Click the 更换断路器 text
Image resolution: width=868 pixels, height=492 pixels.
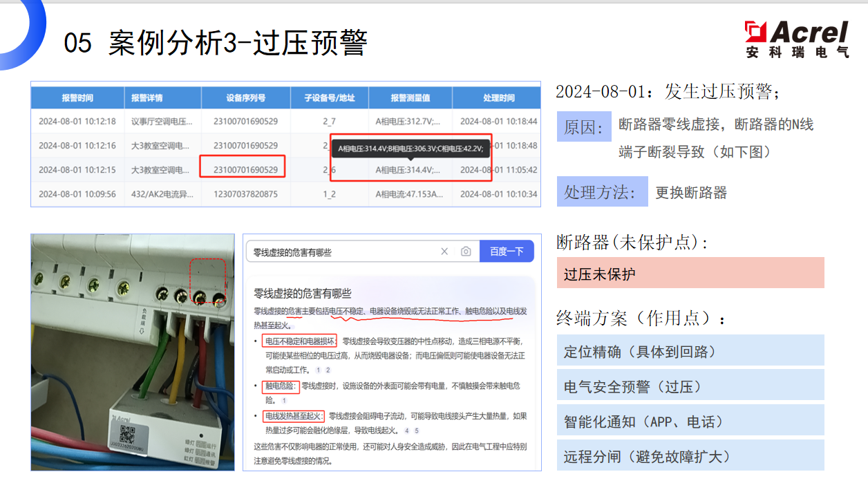click(x=691, y=193)
